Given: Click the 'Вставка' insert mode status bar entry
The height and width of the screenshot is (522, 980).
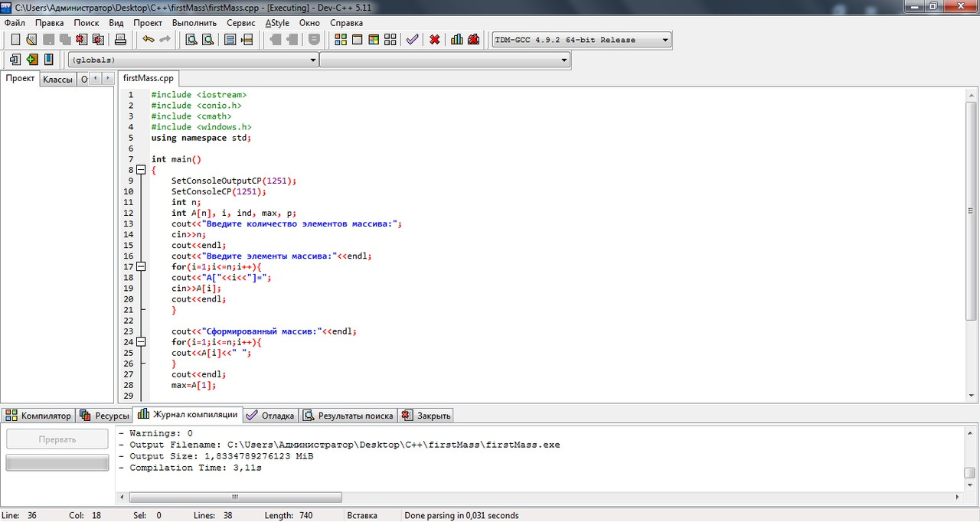Looking at the screenshot, I should 362,515.
